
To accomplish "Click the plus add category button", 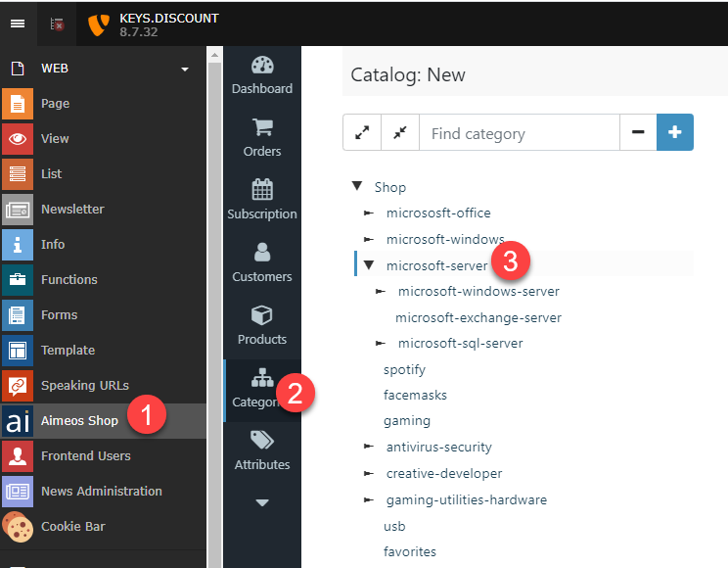I will [675, 133].
